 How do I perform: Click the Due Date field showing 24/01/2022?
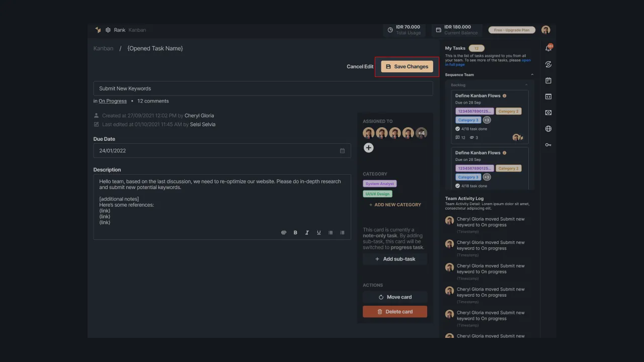[222, 151]
